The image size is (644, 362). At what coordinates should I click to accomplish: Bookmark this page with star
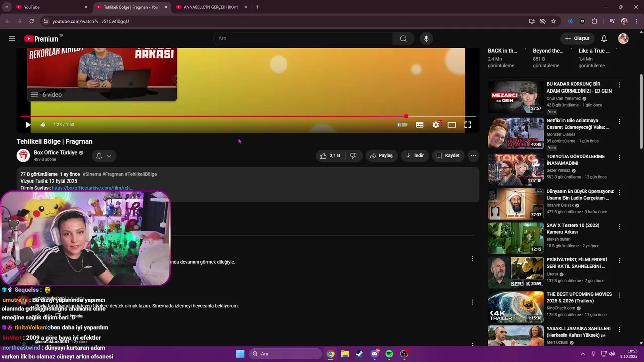pyautogui.click(x=553, y=21)
